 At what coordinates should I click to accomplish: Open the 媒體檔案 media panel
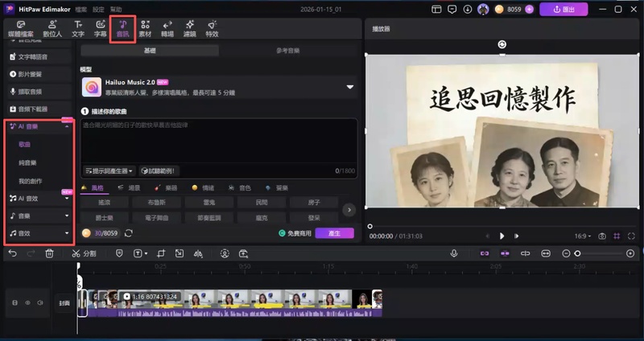(21, 29)
